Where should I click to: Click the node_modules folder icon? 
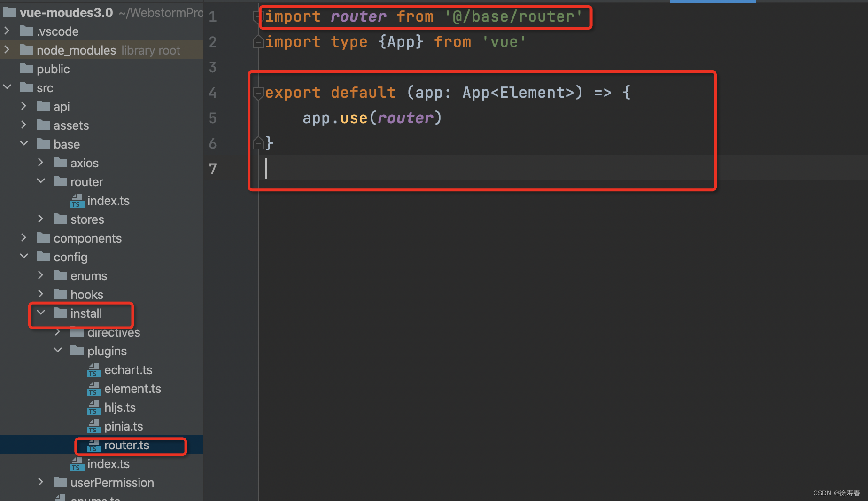tap(26, 50)
